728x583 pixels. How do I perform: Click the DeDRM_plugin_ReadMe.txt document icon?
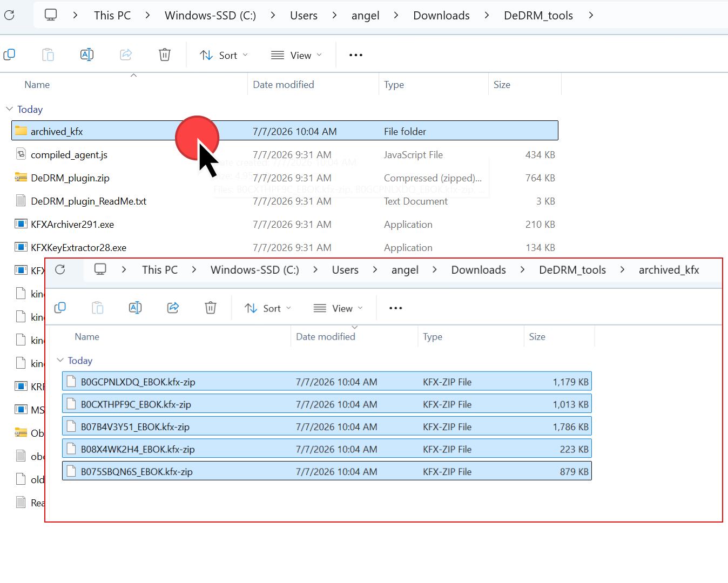(21, 201)
